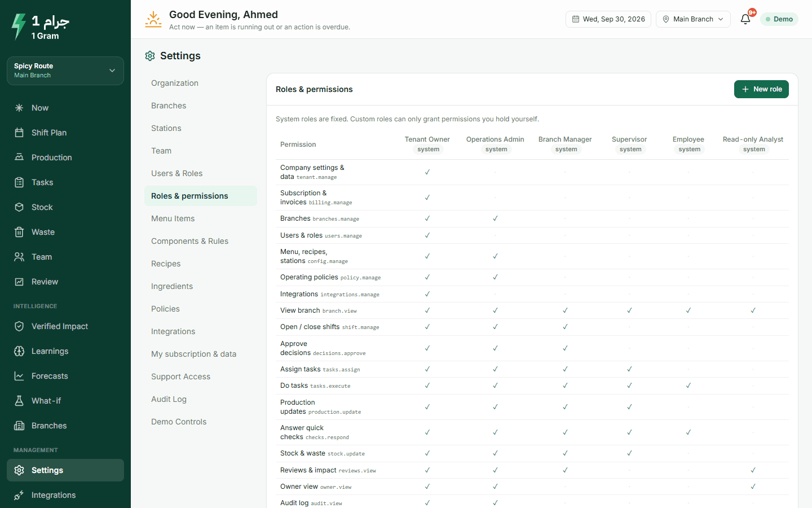Open the date picker Wed, Sep 30, 2026

click(608, 19)
